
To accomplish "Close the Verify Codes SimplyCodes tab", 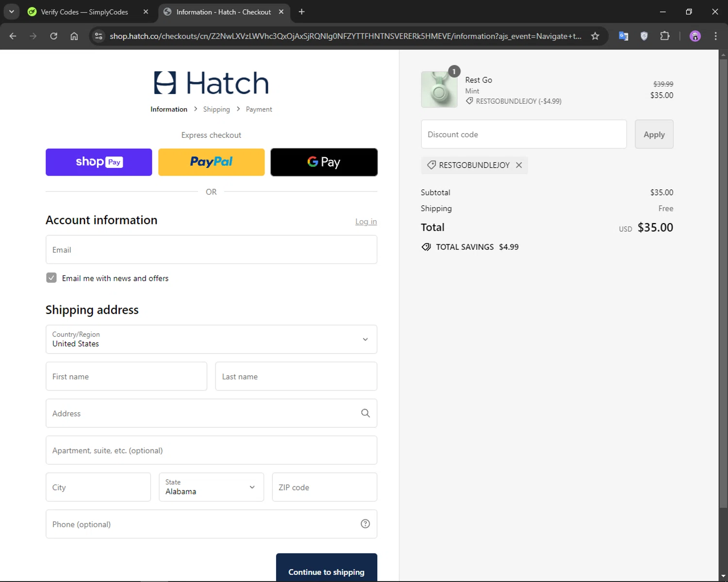I will 146,12.
